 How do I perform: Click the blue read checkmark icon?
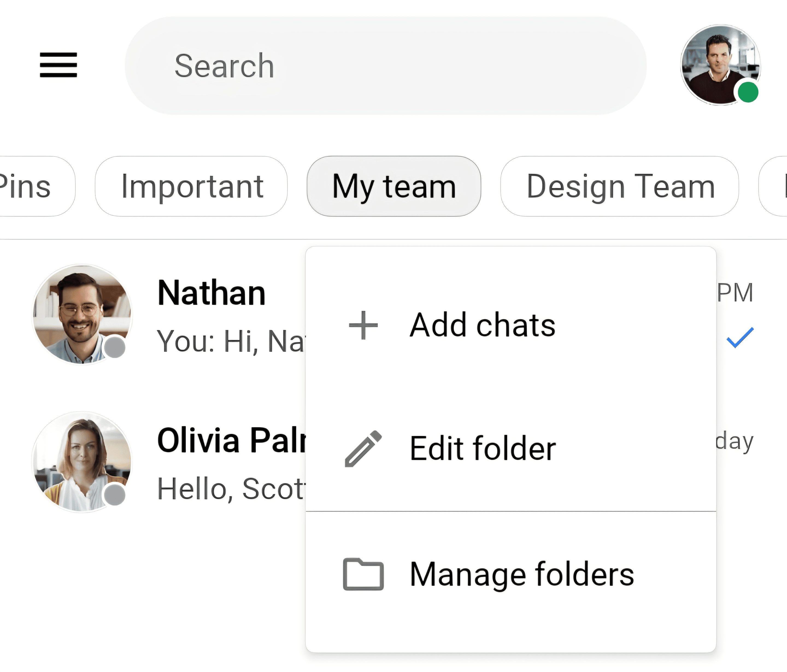click(740, 338)
